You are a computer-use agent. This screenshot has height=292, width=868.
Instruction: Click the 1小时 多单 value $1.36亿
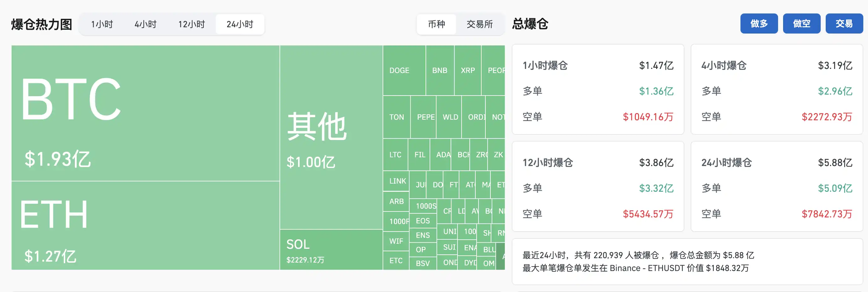656,91
